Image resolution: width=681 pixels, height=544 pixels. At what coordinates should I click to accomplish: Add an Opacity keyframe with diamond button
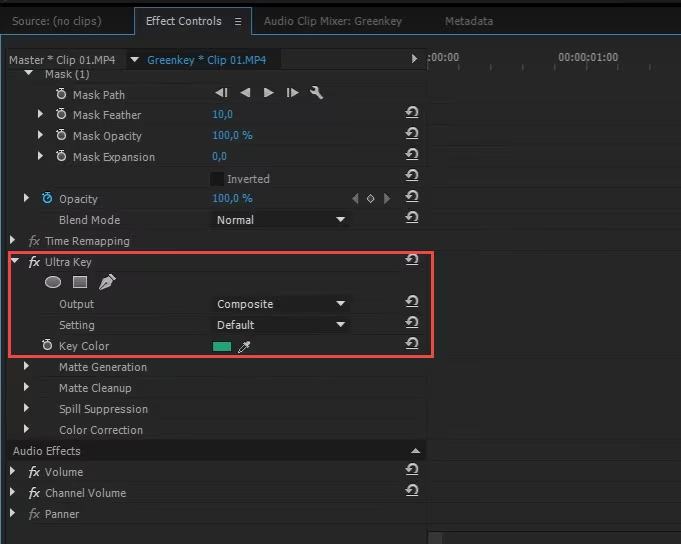coord(370,199)
